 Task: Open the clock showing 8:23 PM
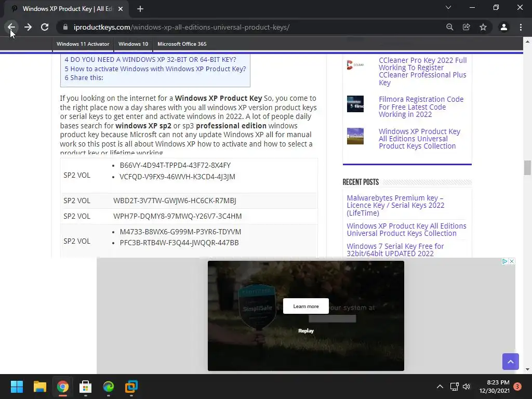(x=494, y=387)
